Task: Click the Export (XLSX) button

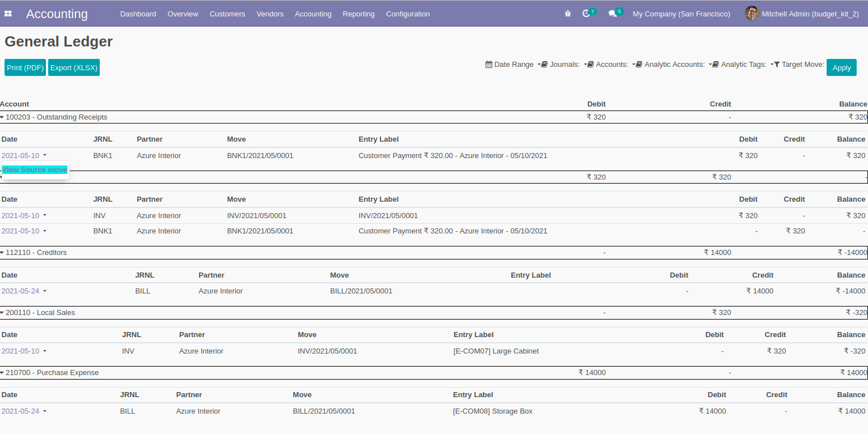Action: click(x=74, y=67)
